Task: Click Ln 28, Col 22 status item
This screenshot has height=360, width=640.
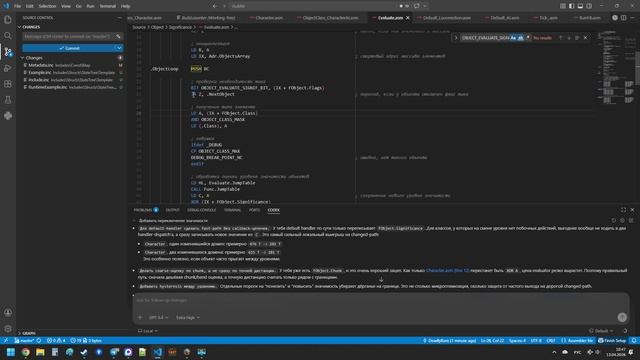Action: 492,340
